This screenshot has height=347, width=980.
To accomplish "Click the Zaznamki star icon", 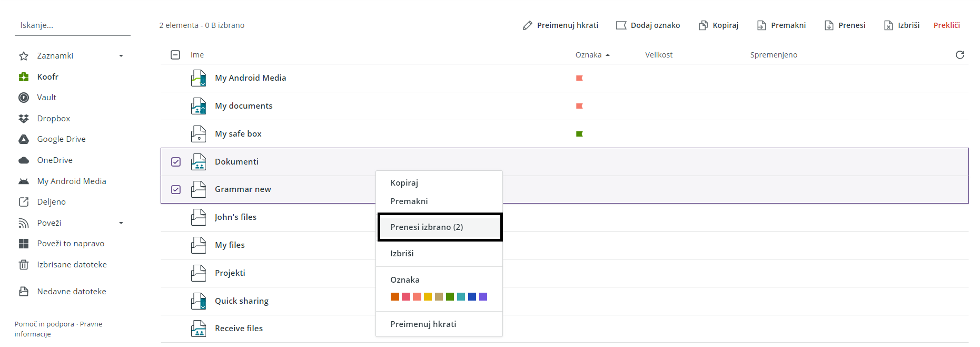I will point(24,56).
